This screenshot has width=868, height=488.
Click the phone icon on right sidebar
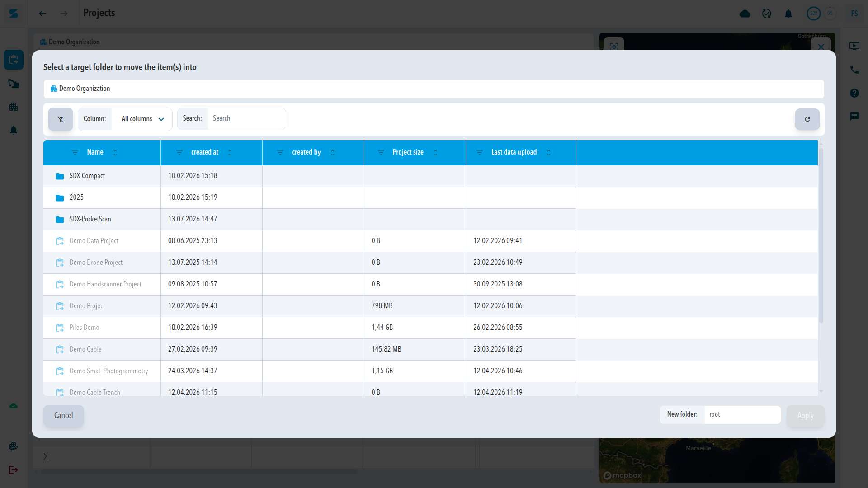tap(854, 70)
